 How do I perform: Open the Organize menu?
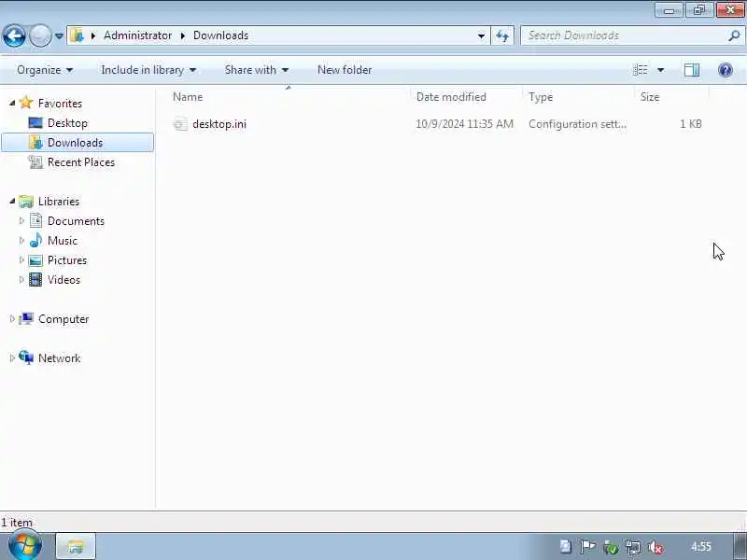tap(45, 70)
